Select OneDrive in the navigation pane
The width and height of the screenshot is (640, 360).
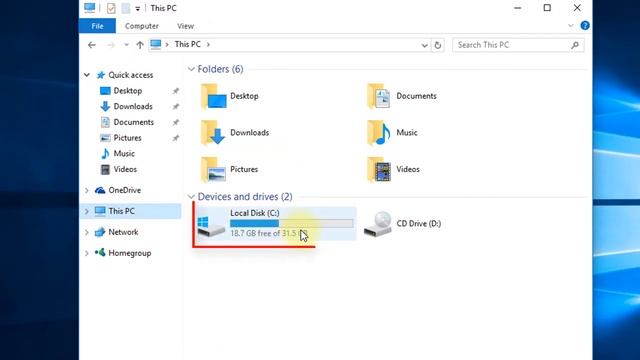pyautogui.click(x=124, y=190)
